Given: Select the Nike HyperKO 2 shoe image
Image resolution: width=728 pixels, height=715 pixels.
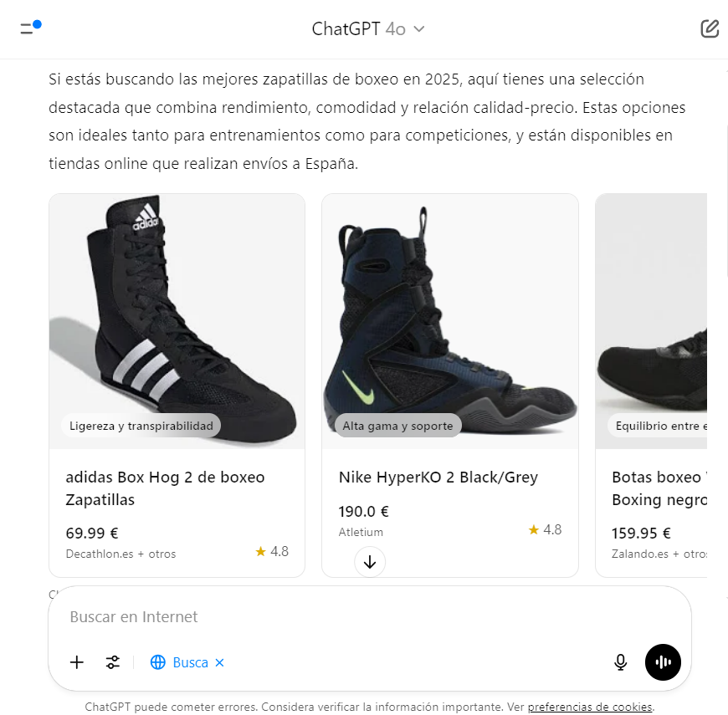Looking at the screenshot, I should click(450, 321).
